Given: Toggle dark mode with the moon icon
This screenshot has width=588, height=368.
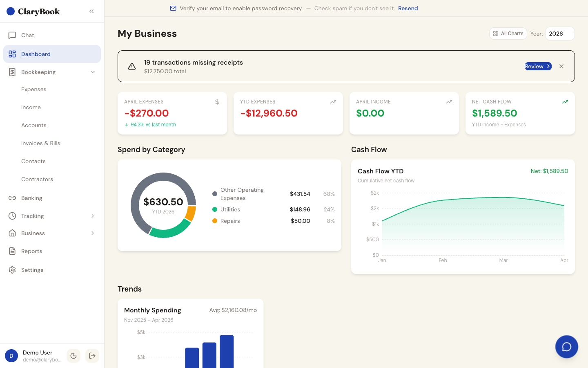Looking at the screenshot, I should coord(73,356).
